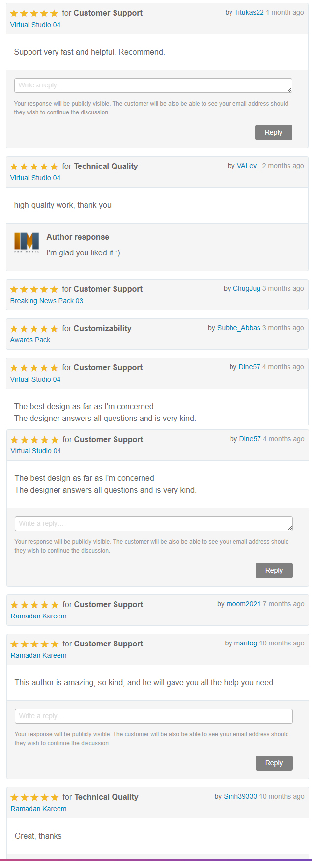Open Titukas22's user profile
This screenshot has height=868, width=317.
click(249, 12)
